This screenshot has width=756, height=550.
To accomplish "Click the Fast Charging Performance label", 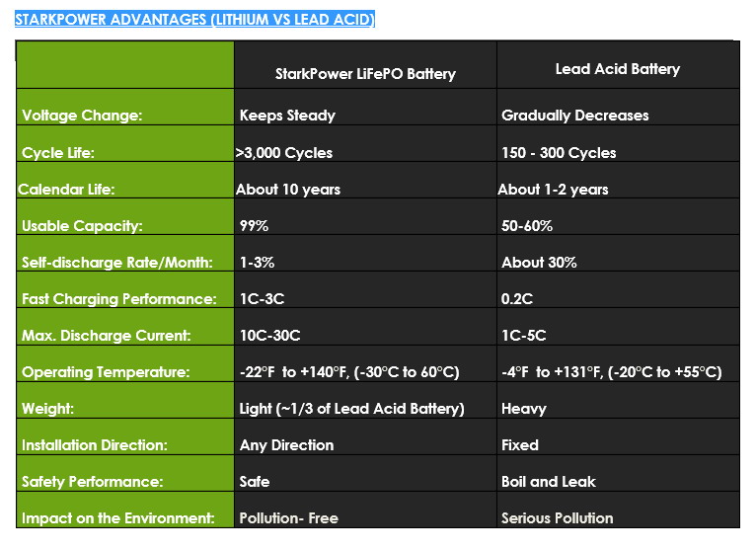I will coord(118,299).
